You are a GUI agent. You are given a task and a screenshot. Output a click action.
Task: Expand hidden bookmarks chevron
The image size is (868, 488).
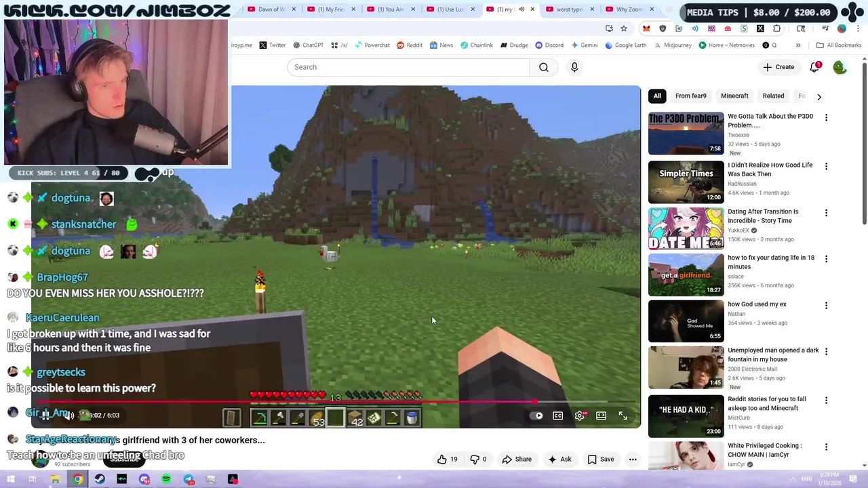798,45
